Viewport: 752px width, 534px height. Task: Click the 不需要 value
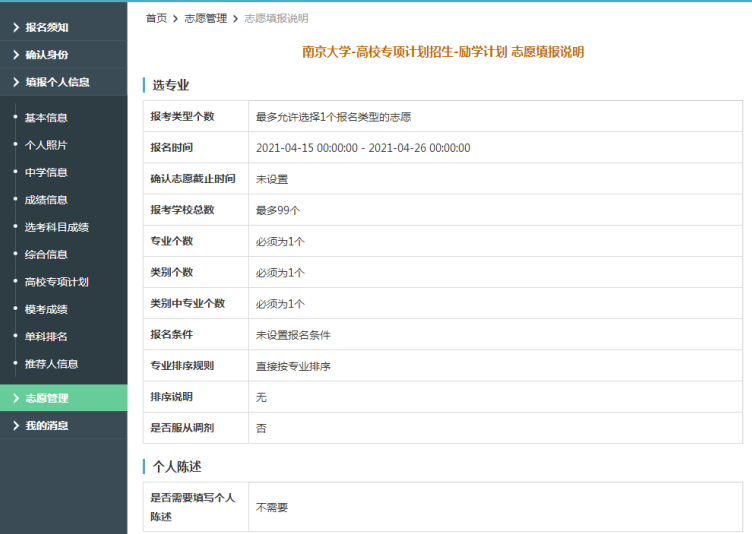click(272, 508)
